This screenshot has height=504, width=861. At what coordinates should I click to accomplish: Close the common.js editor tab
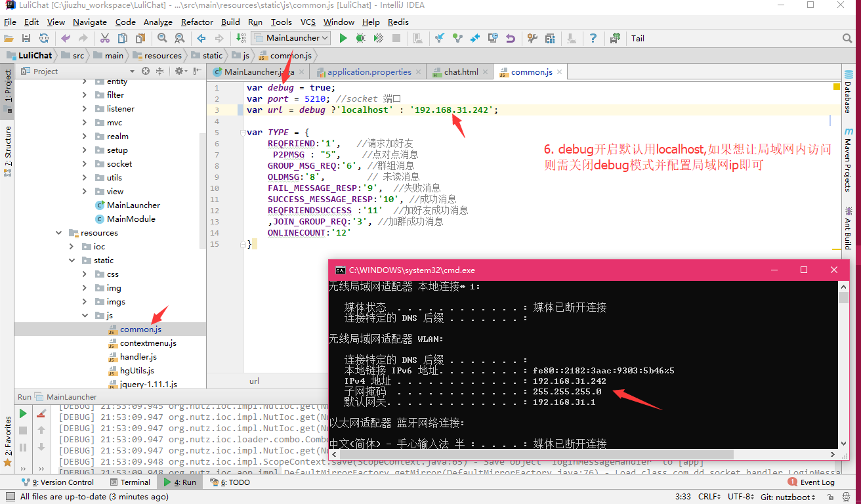pos(560,72)
